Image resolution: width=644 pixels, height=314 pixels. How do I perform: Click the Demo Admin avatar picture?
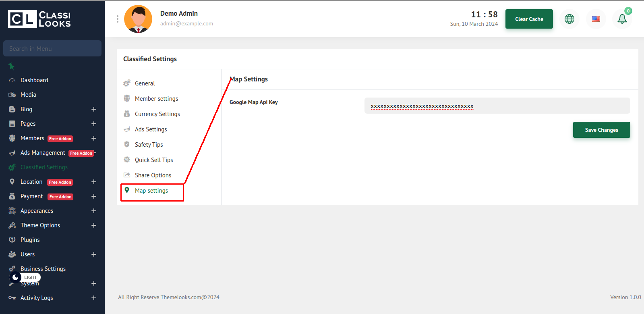pyautogui.click(x=138, y=19)
